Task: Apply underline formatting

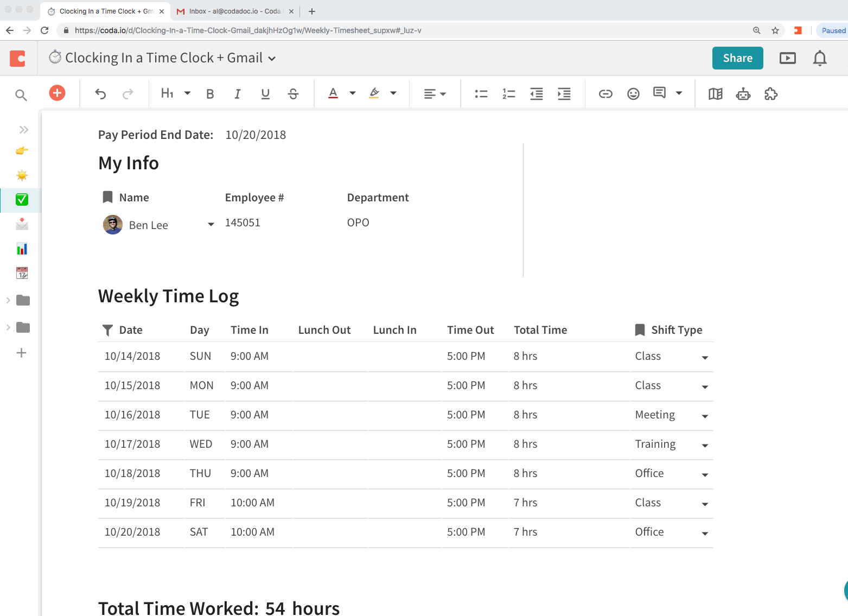Action: tap(265, 94)
